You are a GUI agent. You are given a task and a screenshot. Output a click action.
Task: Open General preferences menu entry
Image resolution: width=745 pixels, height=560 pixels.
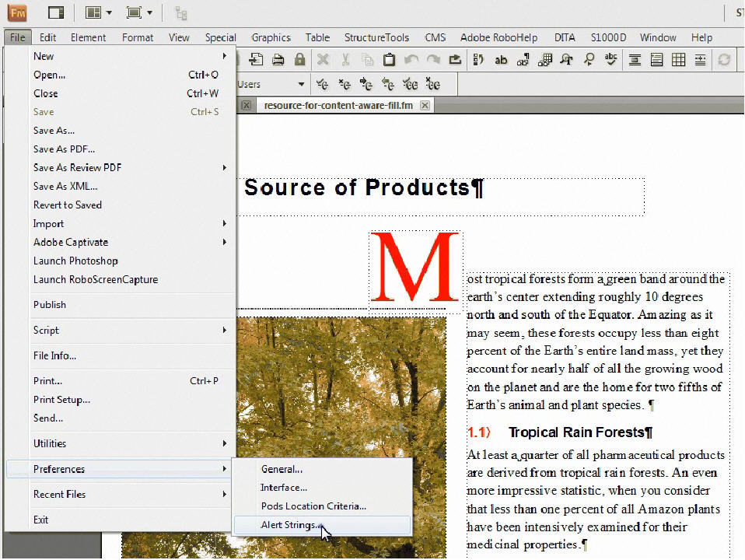(282, 469)
